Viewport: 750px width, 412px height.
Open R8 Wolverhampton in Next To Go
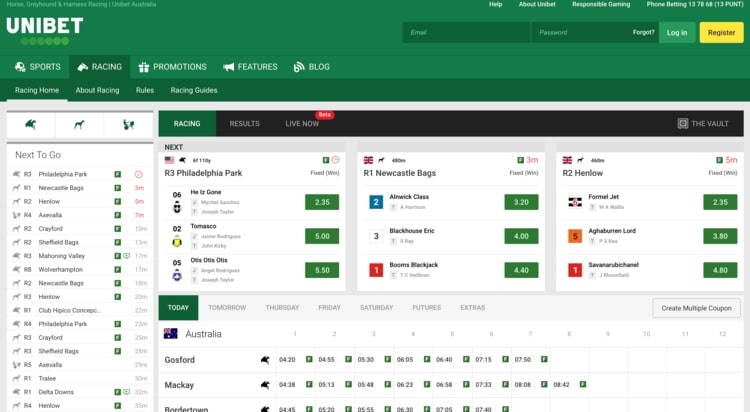pos(80,269)
